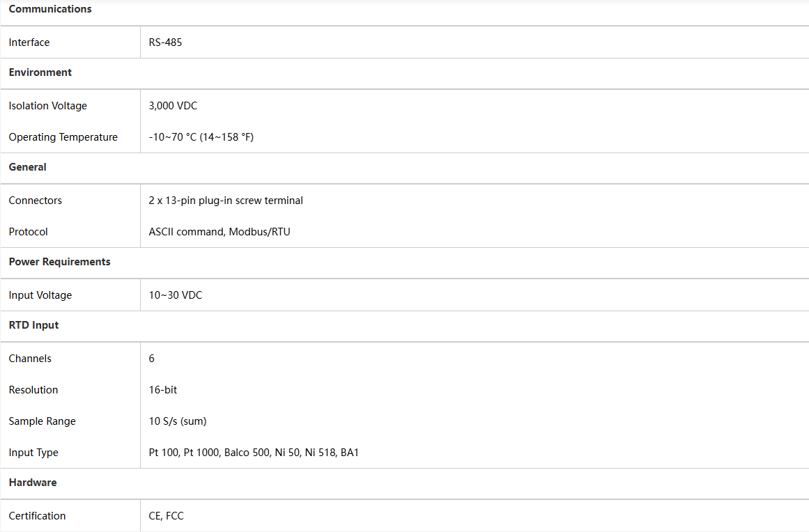Select the ASCII command, Modbus/RTU value

click(x=219, y=232)
